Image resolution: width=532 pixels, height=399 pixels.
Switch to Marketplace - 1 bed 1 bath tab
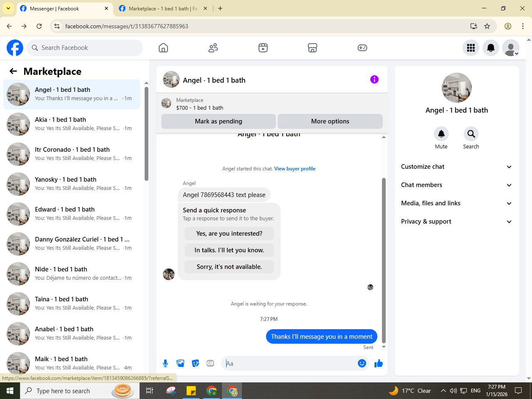pos(163,8)
